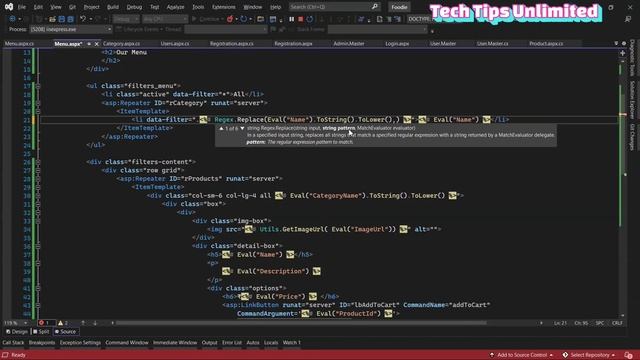Switch to the Menu.aspx.cs tab
The height and width of the screenshot is (360, 640).
pyautogui.click(x=19, y=43)
